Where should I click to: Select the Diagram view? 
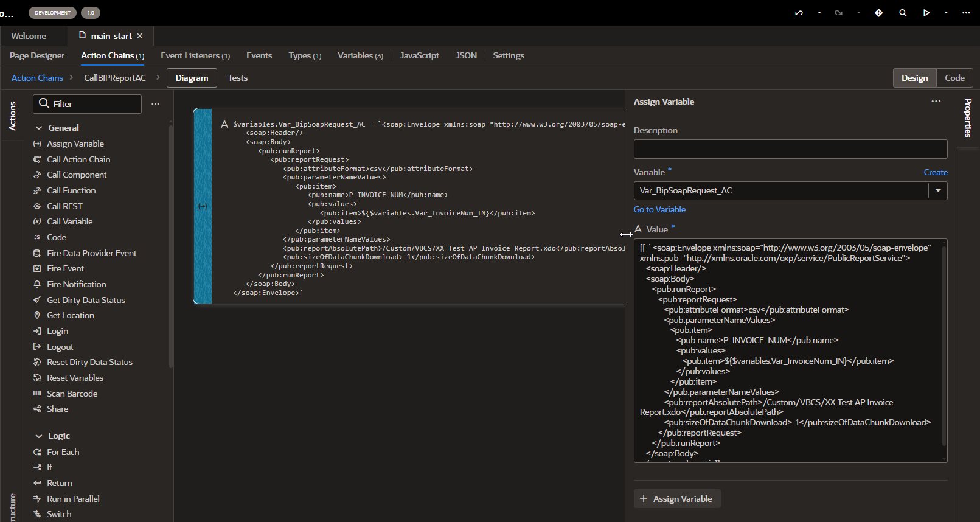click(192, 78)
